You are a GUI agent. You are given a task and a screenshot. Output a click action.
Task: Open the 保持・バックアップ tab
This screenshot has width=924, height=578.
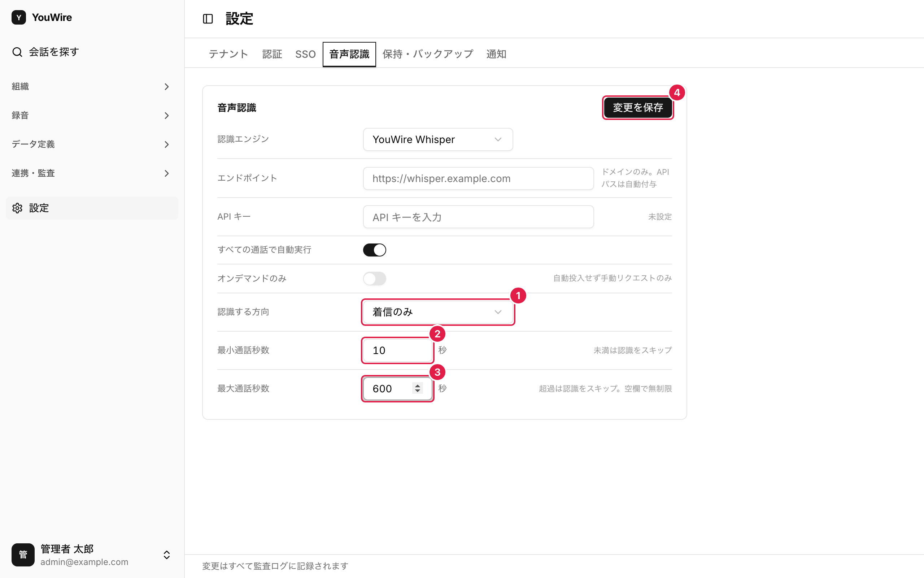click(428, 54)
